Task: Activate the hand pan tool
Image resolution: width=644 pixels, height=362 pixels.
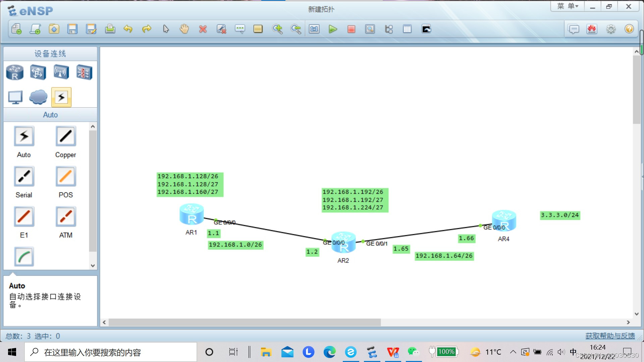Action: point(184,29)
